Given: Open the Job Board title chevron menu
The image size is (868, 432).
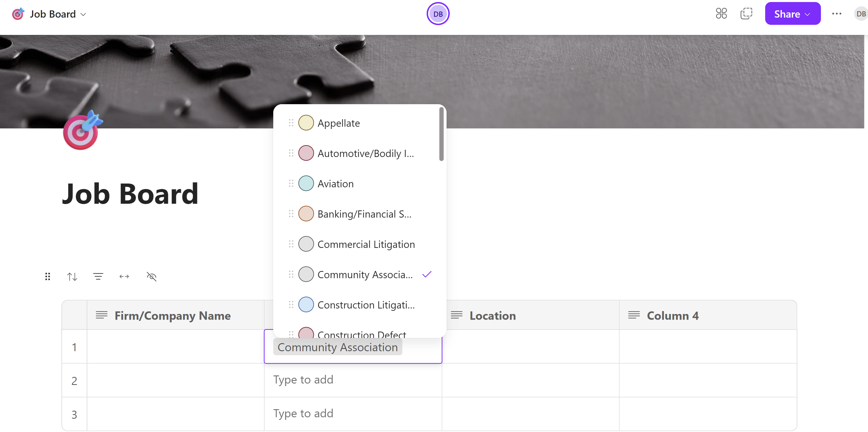Looking at the screenshot, I should [x=83, y=14].
